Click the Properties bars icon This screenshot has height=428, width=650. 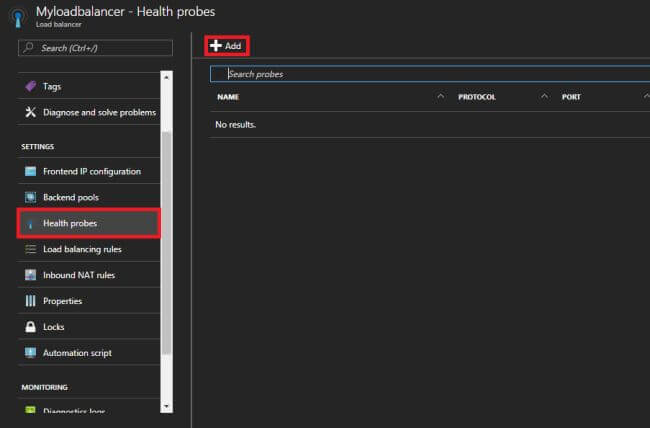click(31, 301)
